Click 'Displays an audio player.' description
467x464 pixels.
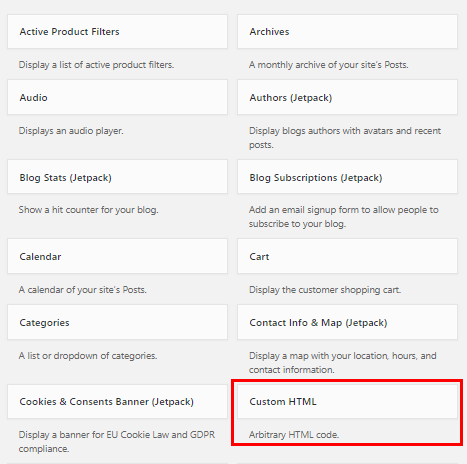[x=71, y=131]
